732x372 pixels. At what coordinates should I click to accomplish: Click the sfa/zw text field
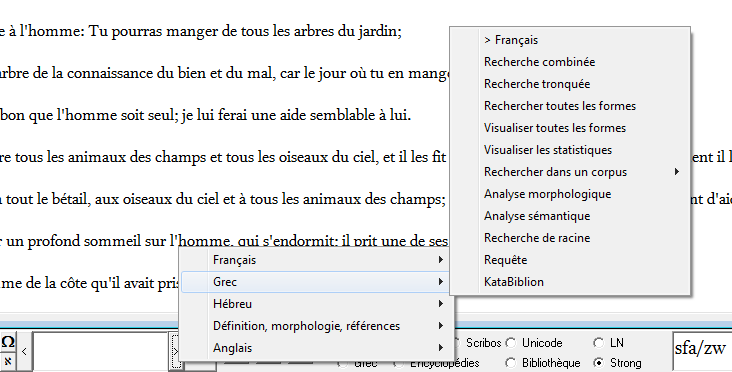coord(702,351)
